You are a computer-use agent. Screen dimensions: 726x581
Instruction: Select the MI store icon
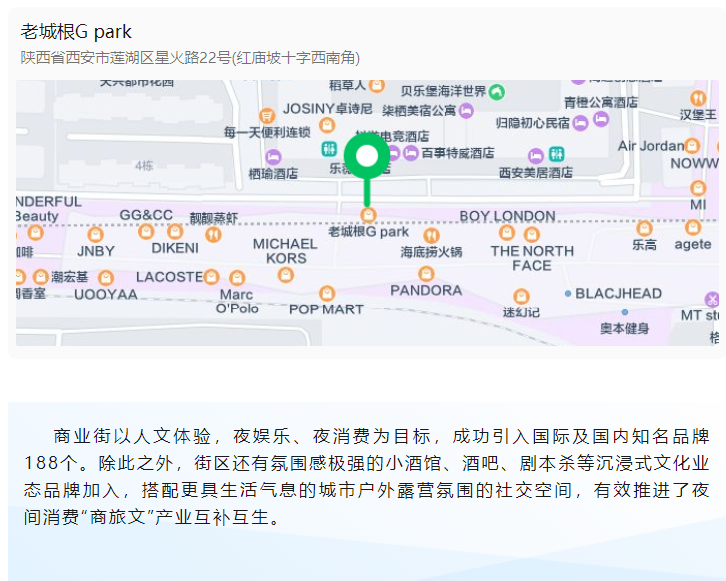pyautogui.click(x=698, y=188)
